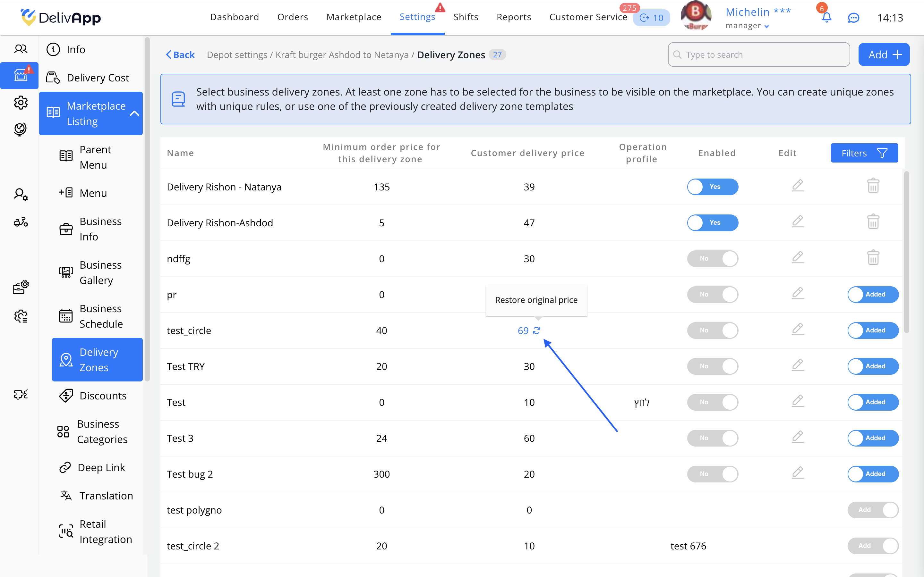Click edit pencil for Delivery Rishon - Natanya
Image resolution: width=924 pixels, height=577 pixels.
click(798, 186)
